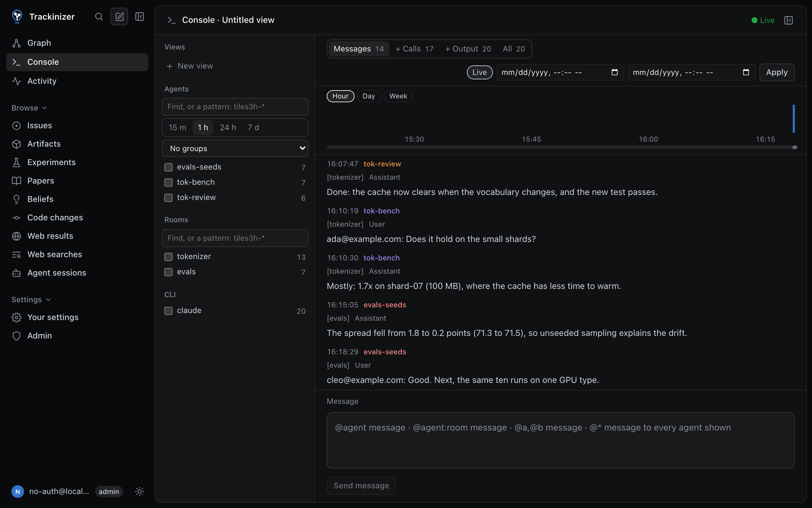Toggle the right panel icon near Live
Screen dimensions: 812x508
[789, 20]
